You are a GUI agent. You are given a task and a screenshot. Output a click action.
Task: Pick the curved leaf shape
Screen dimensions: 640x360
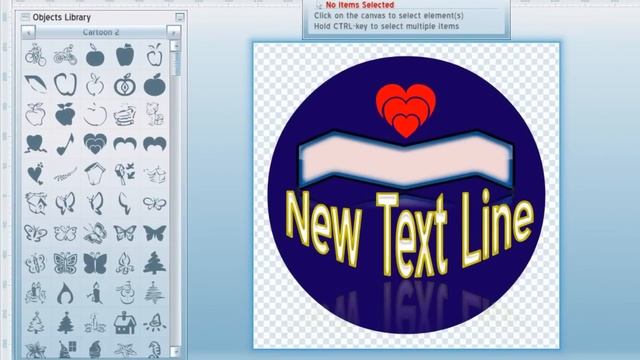pyautogui.click(x=36, y=84)
